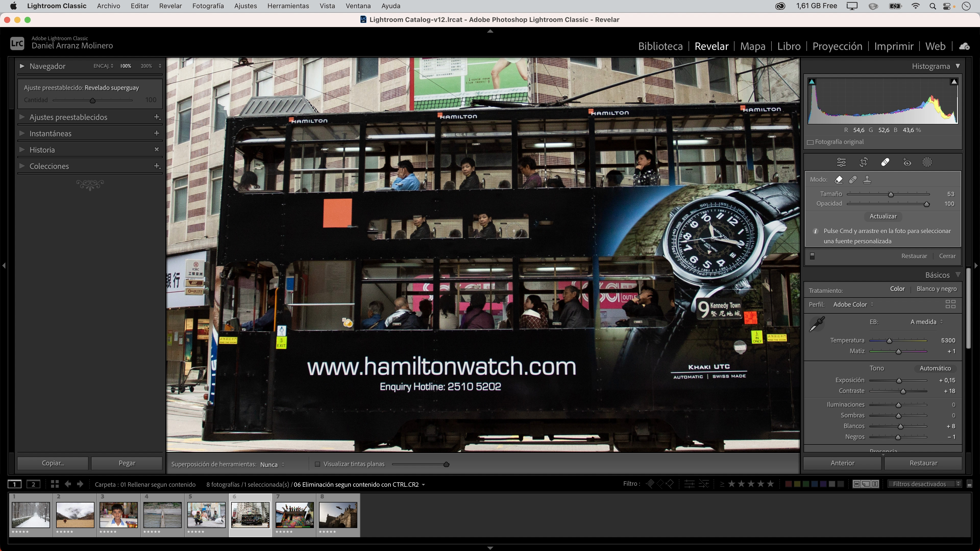Open the Masking tool

tap(927, 162)
